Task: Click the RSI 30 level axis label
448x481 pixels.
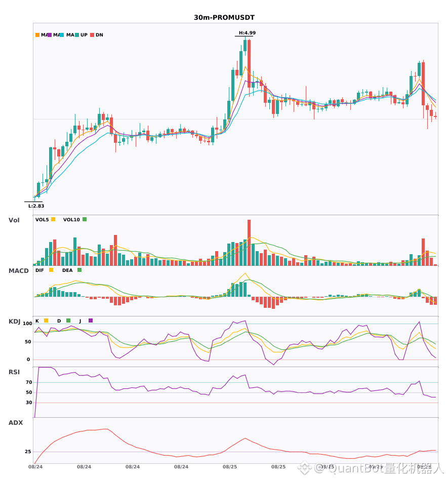Action: tap(29, 403)
